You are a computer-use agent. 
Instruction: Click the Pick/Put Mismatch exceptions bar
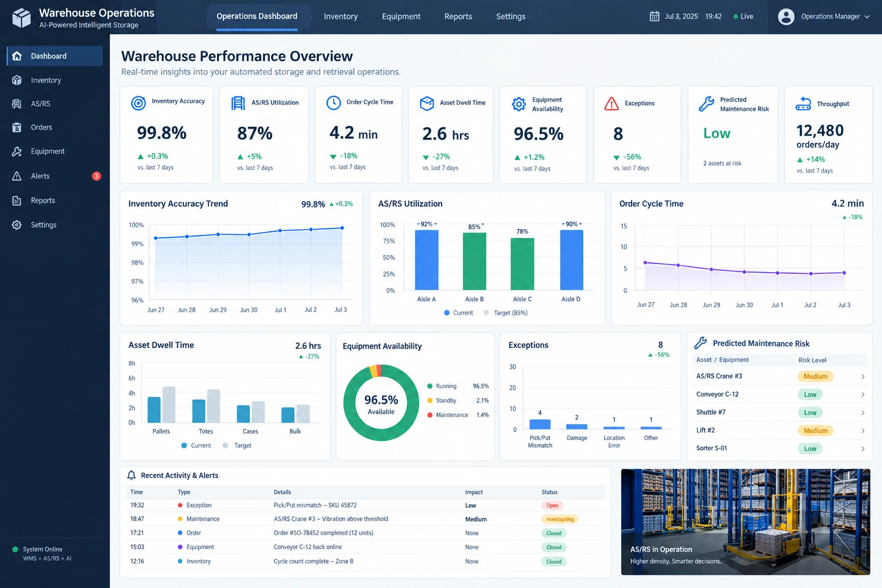(x=540, y=424)
